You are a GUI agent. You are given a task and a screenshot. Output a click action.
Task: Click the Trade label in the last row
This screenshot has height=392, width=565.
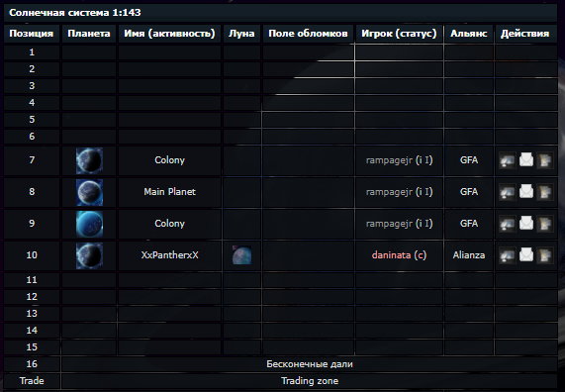32,381
